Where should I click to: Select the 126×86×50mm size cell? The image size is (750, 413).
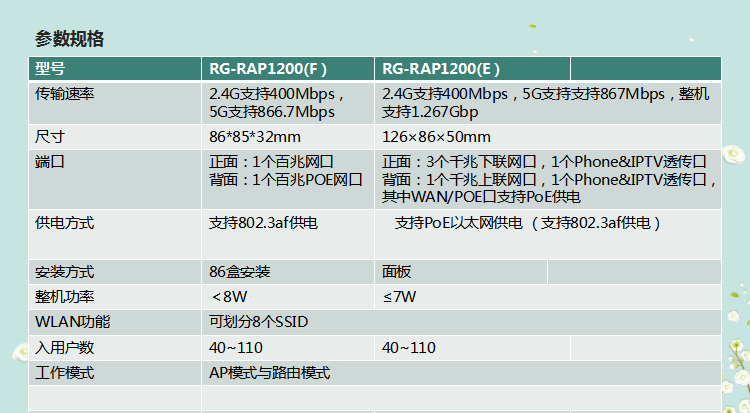pyautogui.click(x=437, y=137)
